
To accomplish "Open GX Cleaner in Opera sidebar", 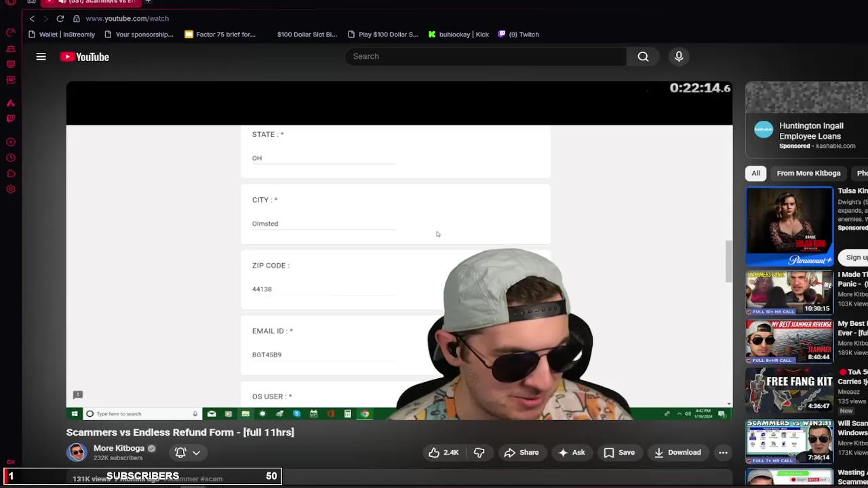I will 11,49.
